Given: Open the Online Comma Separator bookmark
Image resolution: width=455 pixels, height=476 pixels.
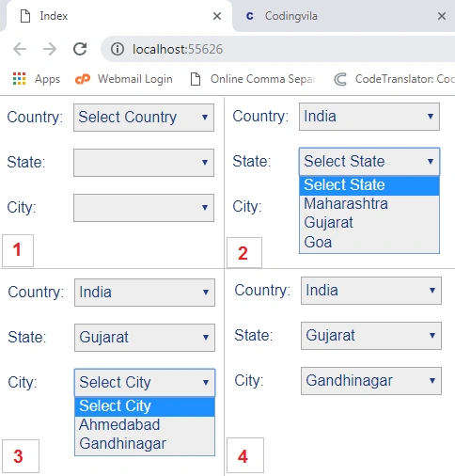Looking at the screenshot, I should coord(253,79).
